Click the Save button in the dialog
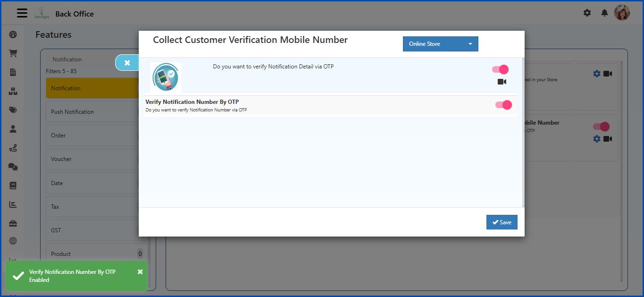This screenshot has width=644, height=297. 502,222
